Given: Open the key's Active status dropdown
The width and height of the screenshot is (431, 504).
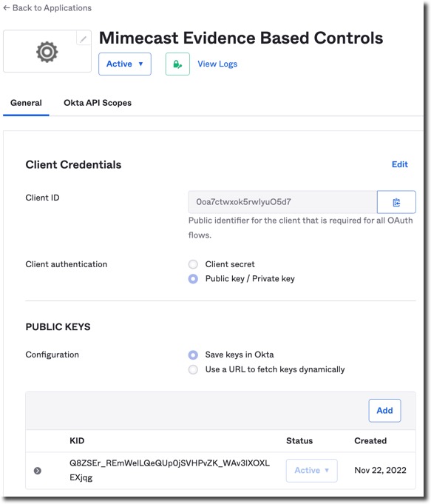Looking at the screenshot, I should click(x=311, y=470).
